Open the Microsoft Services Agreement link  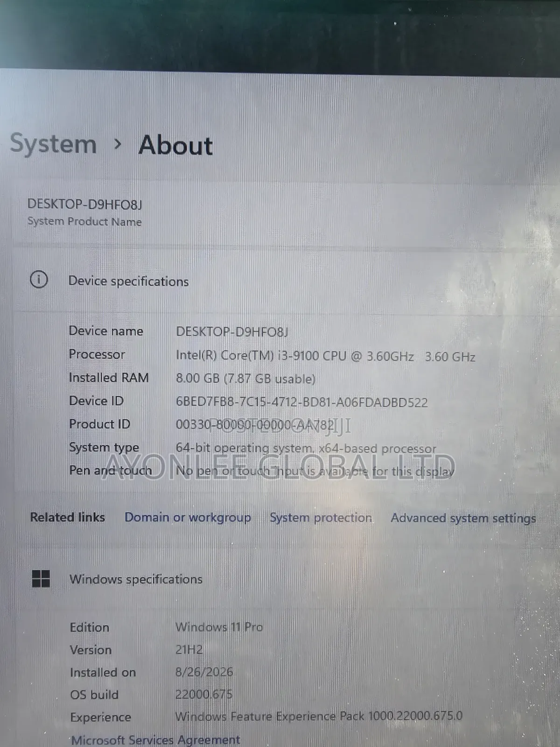point(155,740)
